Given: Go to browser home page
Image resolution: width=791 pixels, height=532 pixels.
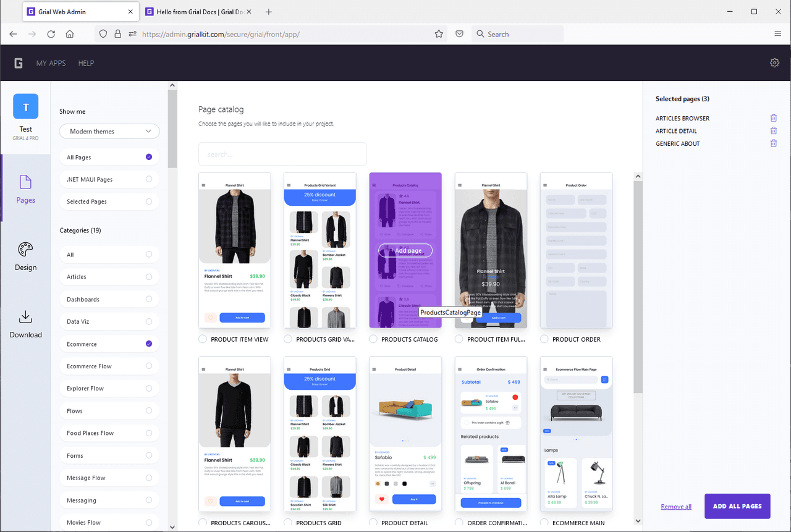Looking at the screenshot, I should [70, 34].
